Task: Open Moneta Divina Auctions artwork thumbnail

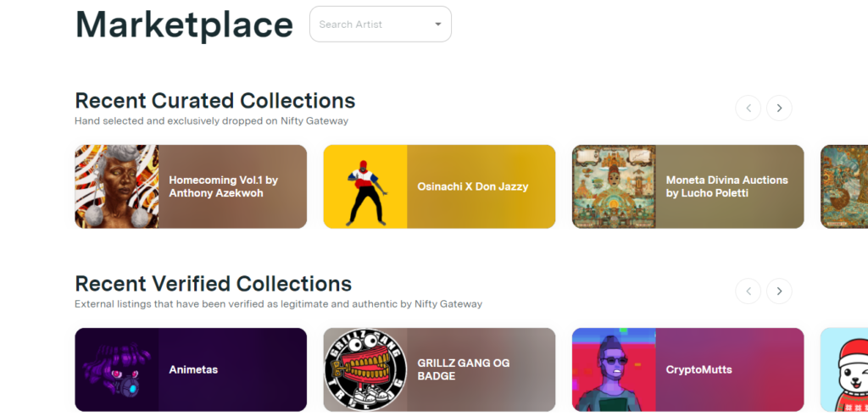Action: (614, 186)
